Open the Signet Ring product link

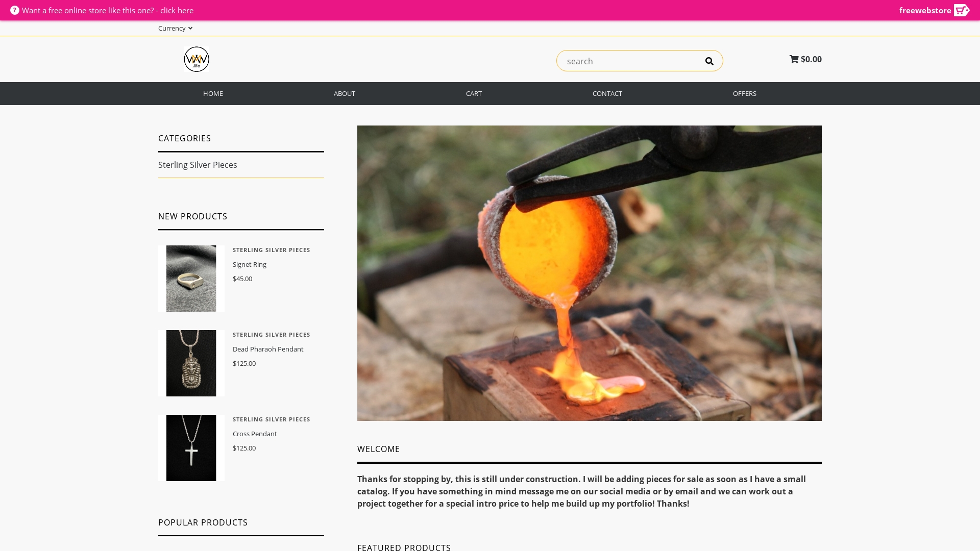(x=250, y=264)
